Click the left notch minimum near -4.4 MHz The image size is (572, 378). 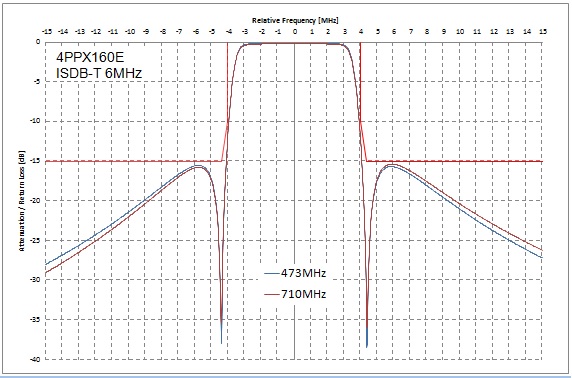pyautogui.click(x=221, y=342)
